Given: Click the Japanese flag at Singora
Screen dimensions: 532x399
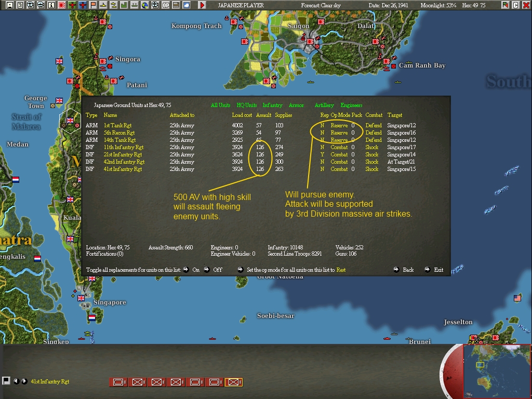Looking at the screenshot, I should pyautogui.click(x=103, y=61).
